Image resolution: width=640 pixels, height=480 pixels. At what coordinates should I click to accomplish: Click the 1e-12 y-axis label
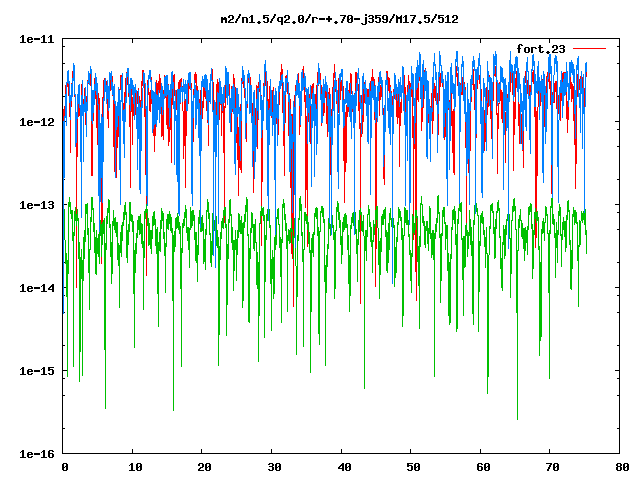[x=37, y=122]
